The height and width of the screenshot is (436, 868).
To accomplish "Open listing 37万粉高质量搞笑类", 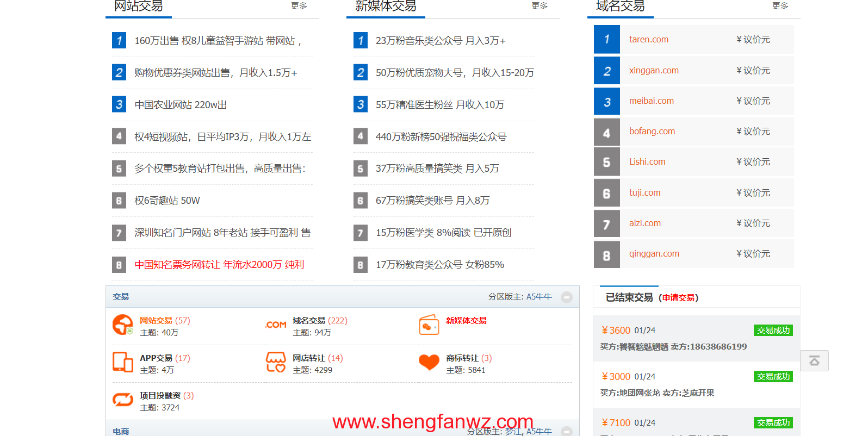I will click(x=437, y=169).
